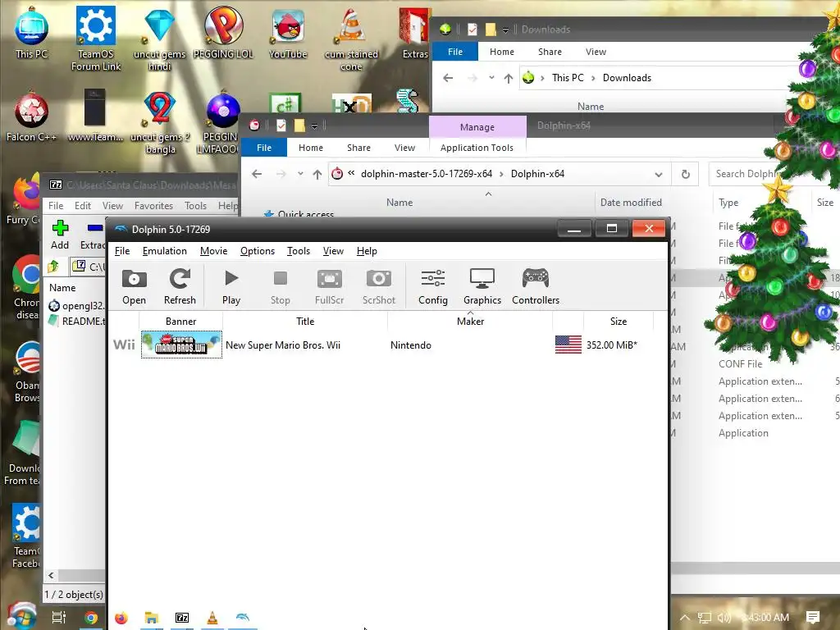Image resolution: width=840 pixels, height=630 pixels.
Task: Click the Wii platform icon in game row
Action: tap(124, 345)
